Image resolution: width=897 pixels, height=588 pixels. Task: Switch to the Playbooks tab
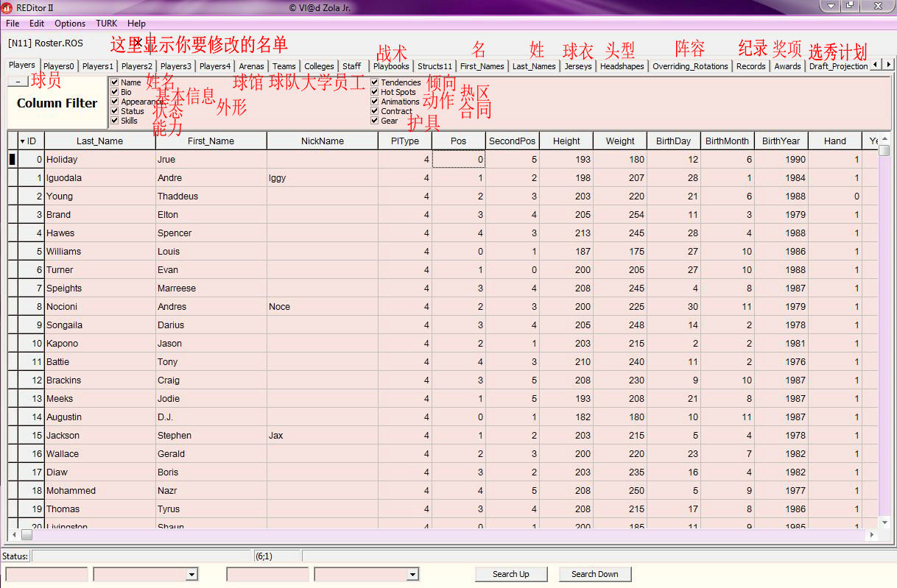coord(391,66)
